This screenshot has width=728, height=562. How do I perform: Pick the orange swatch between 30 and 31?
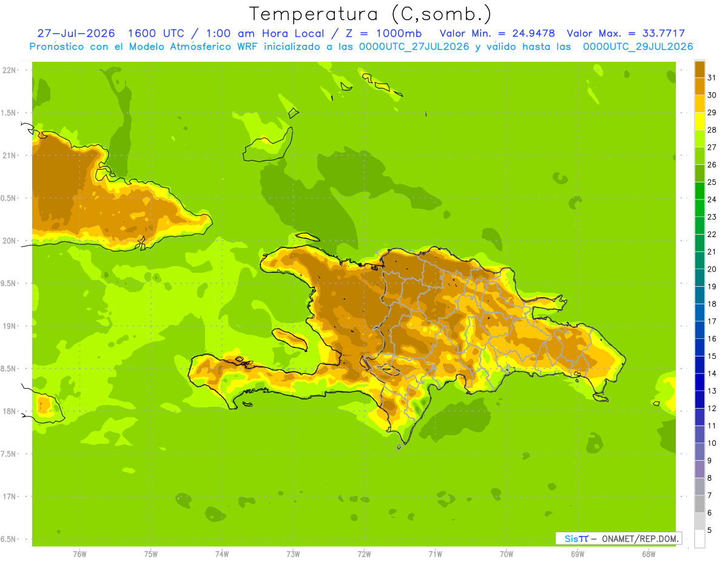click(699, 86)
